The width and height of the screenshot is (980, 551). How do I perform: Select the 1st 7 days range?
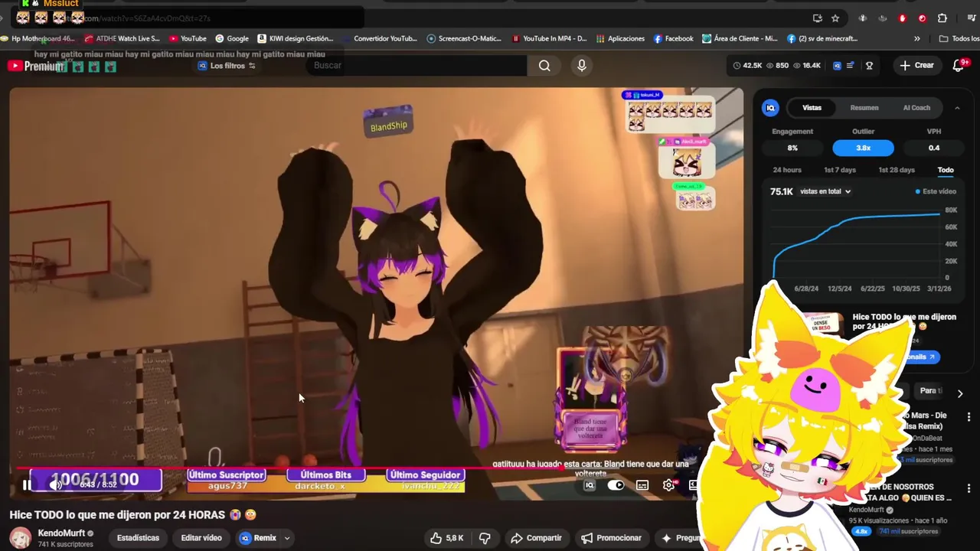point(840,170)
